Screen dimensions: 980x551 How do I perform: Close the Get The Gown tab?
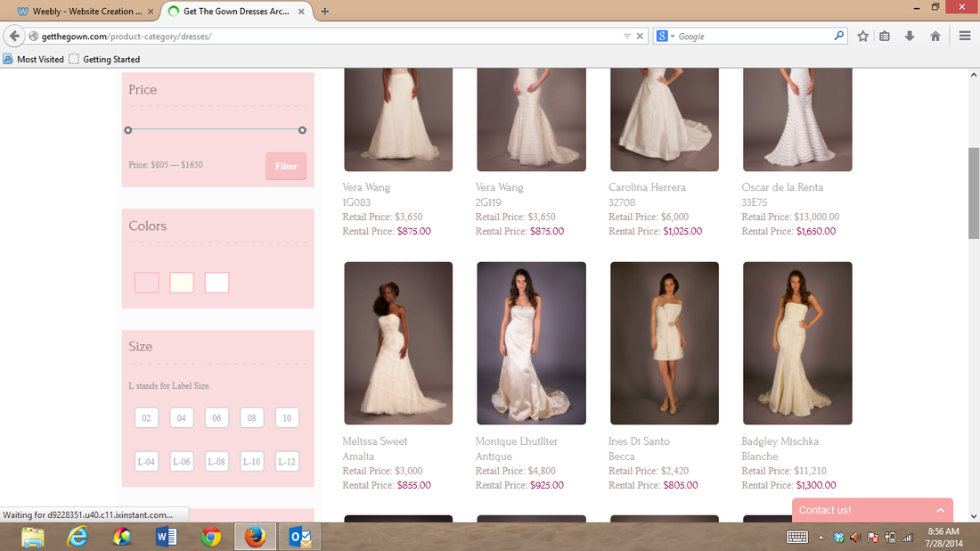(301, 12)
